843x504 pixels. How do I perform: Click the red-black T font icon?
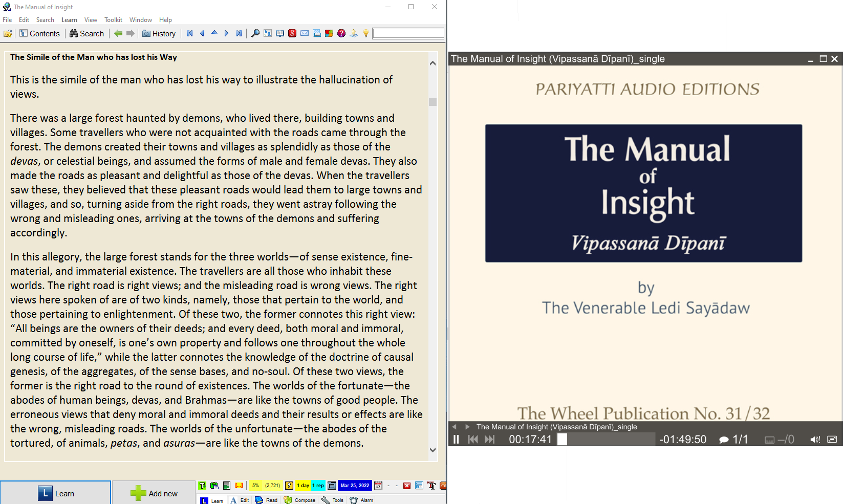point(431,486)
